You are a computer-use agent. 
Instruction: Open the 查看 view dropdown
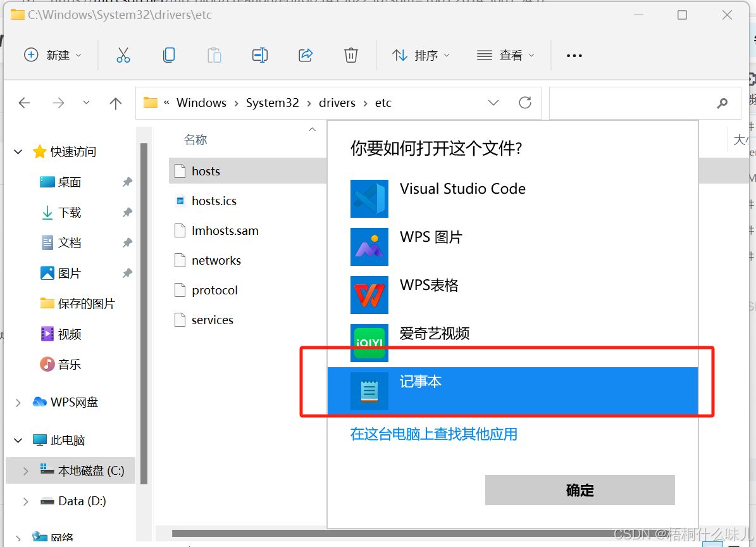[505, 56]
